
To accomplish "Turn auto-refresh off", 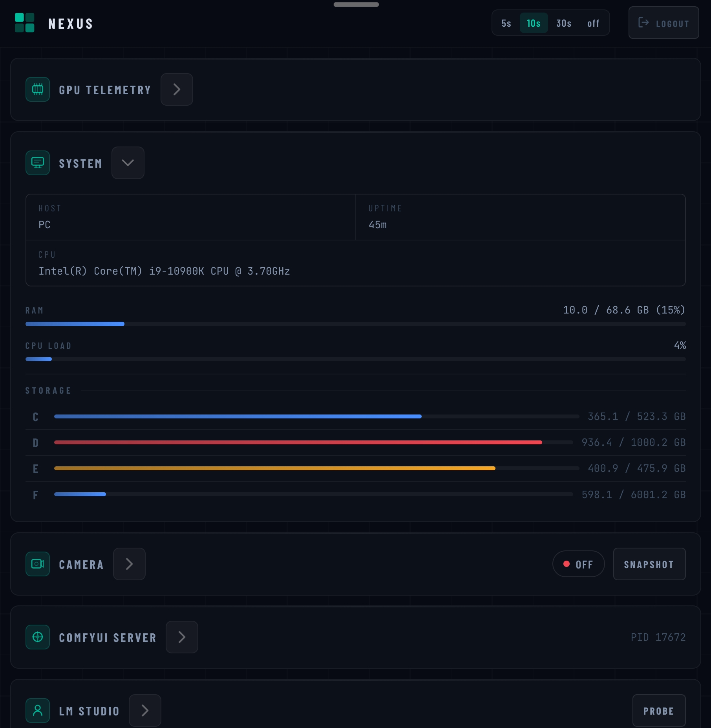I will coord(593,23).
